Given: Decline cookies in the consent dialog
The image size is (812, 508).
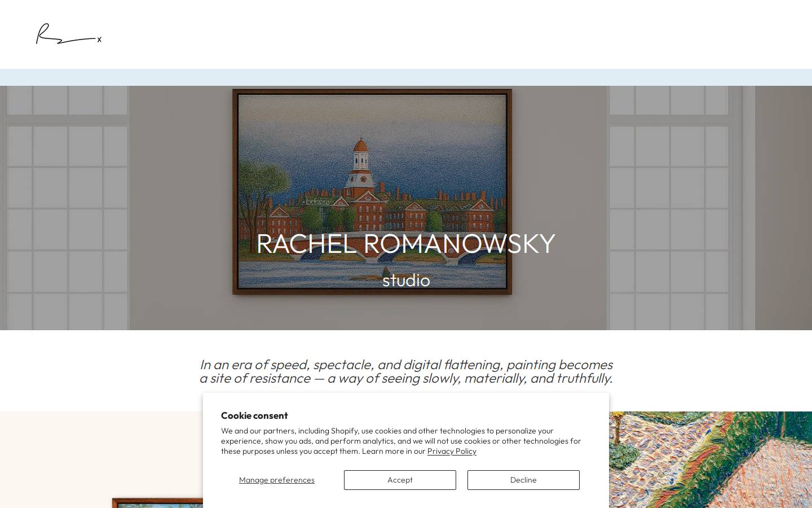Looking at the screenshot, I should click(523, 480).
